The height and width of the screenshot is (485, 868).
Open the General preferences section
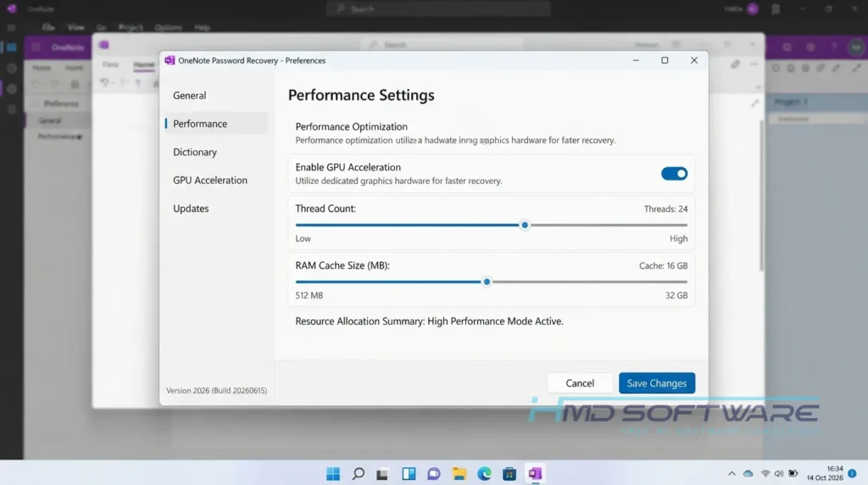coord(189,95)
